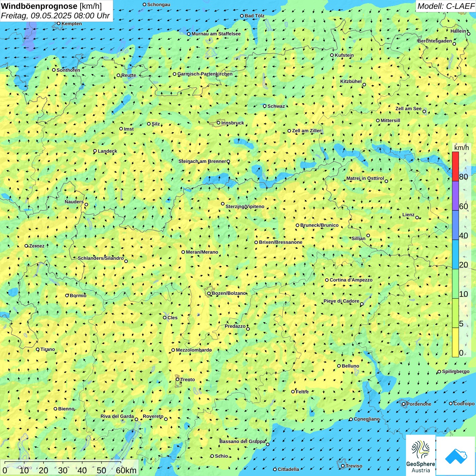The image size is (476, 476).
Task: Click the Feltre city marker
Action: (x=293, y=392)
